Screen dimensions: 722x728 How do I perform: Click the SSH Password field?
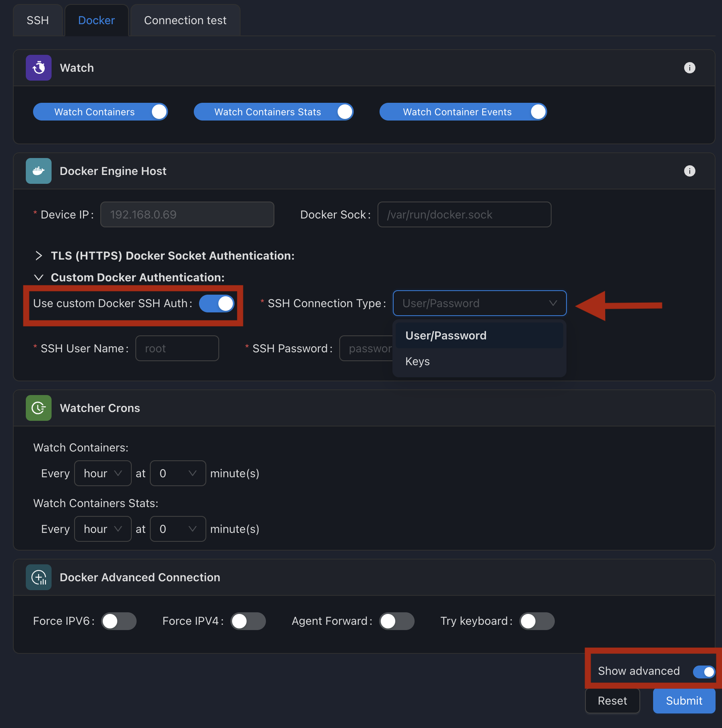pyautogui.click(x=366, y=348)
